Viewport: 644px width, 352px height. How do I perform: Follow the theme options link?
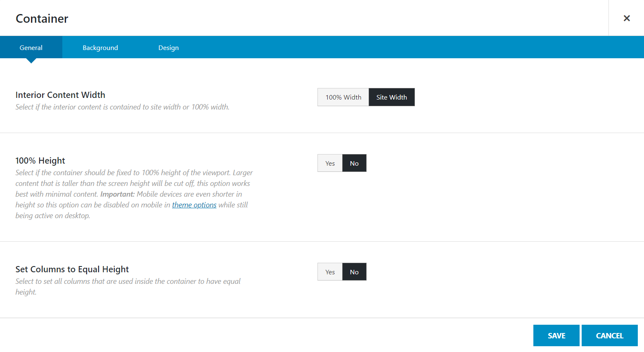coord(194,205)
